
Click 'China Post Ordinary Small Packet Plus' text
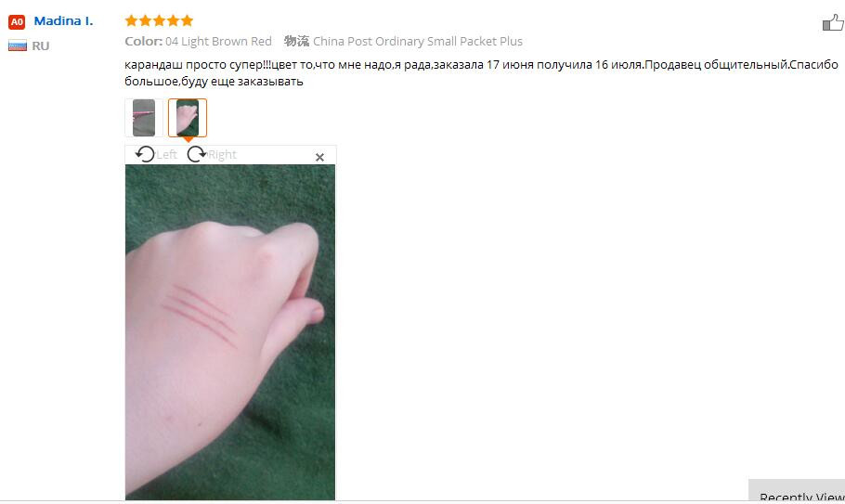(x=418, y=42)
